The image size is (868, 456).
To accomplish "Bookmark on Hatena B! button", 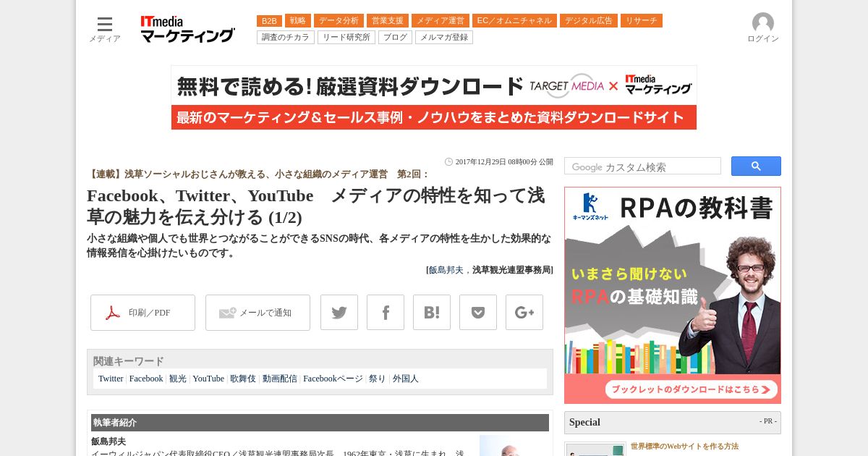I will click(x=432, y=313).
